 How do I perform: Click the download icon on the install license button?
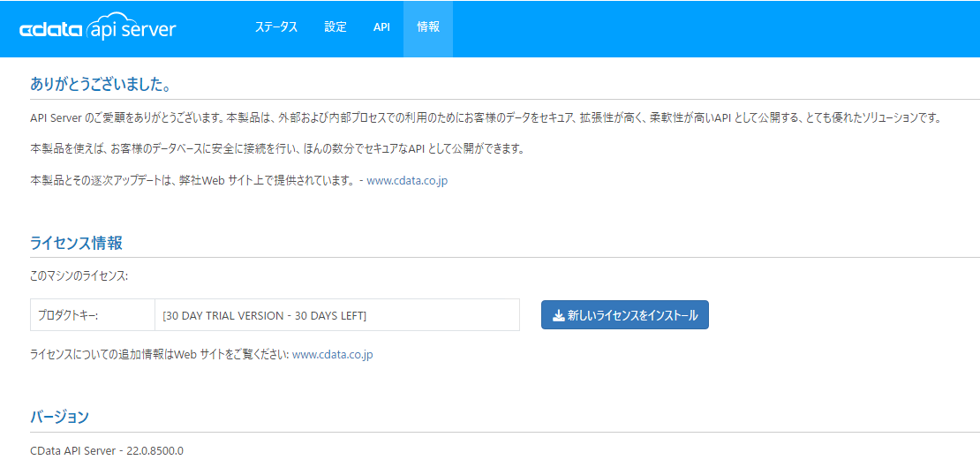[x=559, y=315]
